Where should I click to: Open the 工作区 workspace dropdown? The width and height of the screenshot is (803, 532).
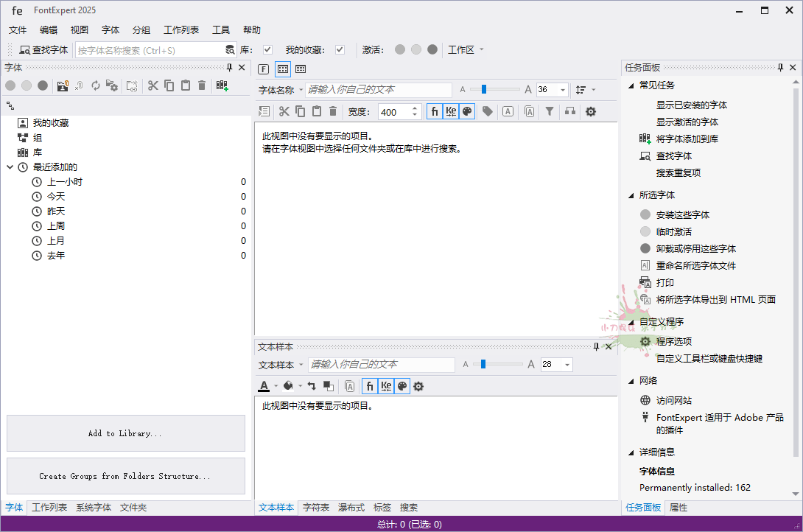click(481, 50)
